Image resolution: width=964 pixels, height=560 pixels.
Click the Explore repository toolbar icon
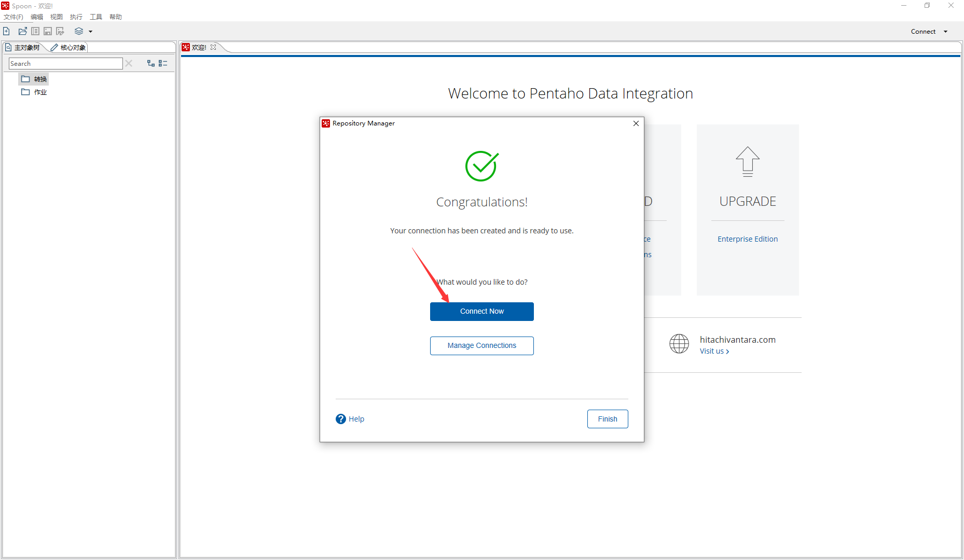(35, 31)
